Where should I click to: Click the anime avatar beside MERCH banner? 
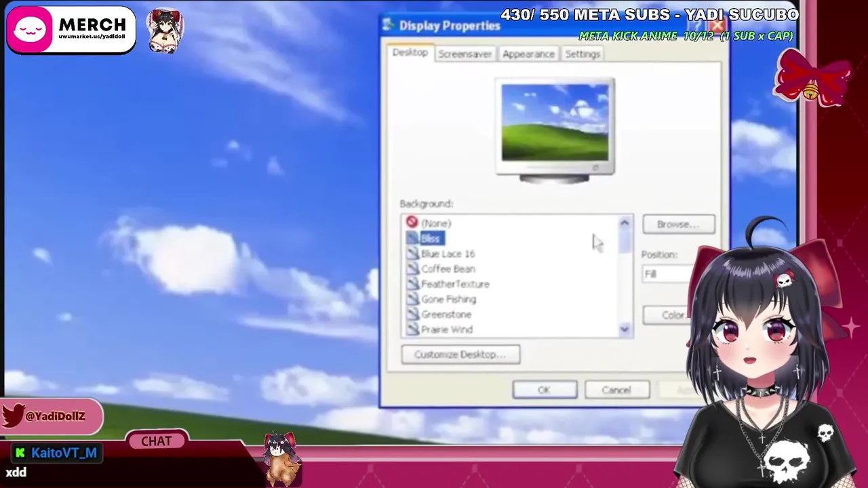pyautogui.click(x=165, y=31)
